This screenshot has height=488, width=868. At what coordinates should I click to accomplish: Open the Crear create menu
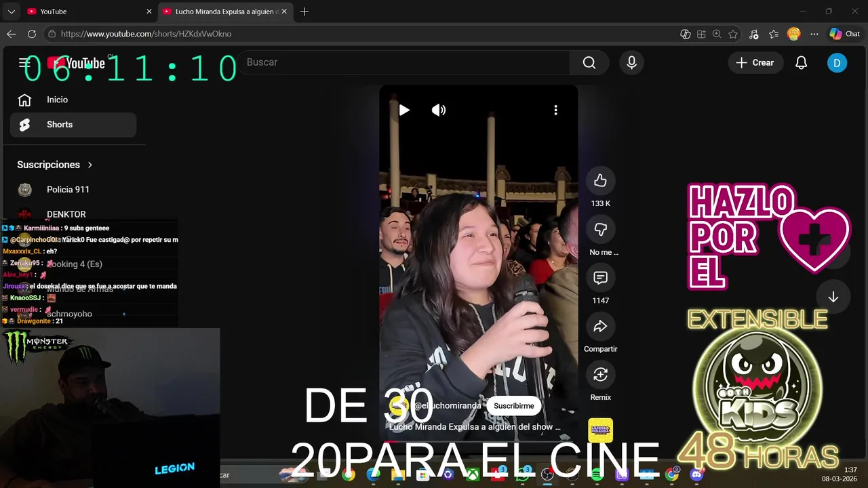click(755, 62)
